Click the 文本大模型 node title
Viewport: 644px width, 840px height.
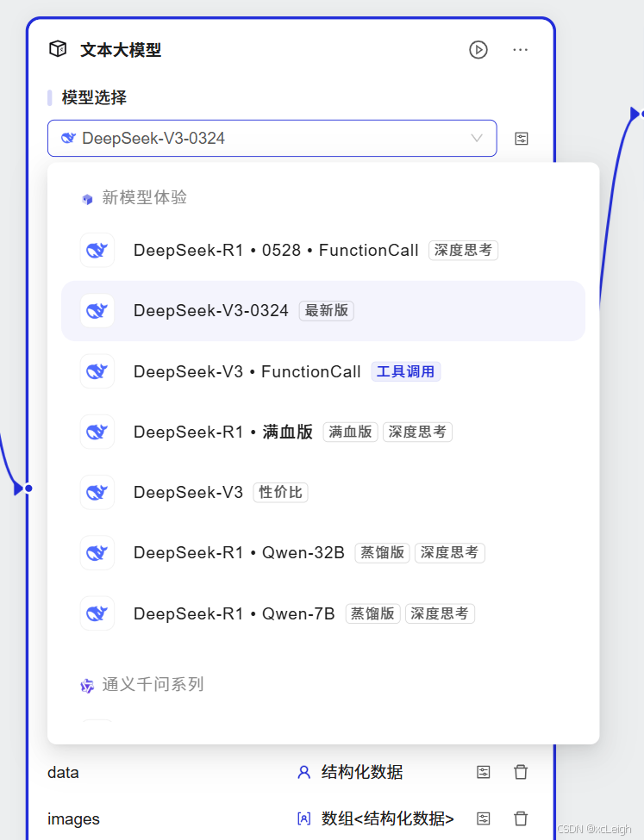(x=121, y=50)
